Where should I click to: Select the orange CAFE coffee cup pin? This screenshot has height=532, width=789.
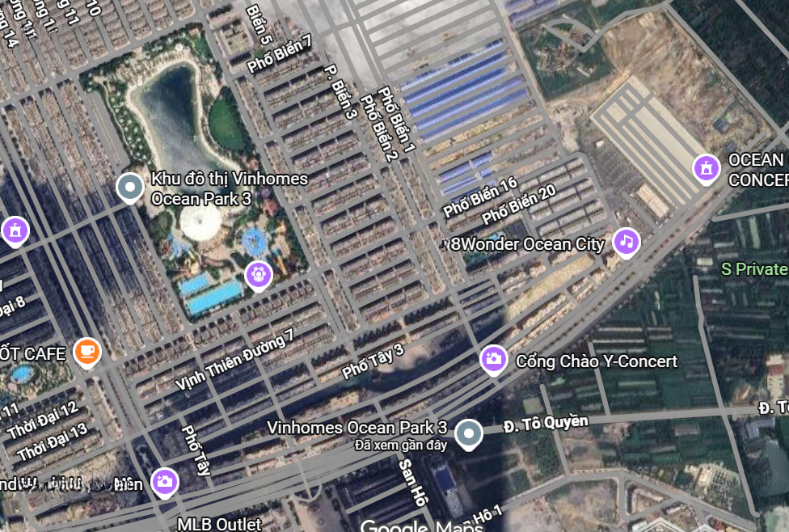coord(87,353)
